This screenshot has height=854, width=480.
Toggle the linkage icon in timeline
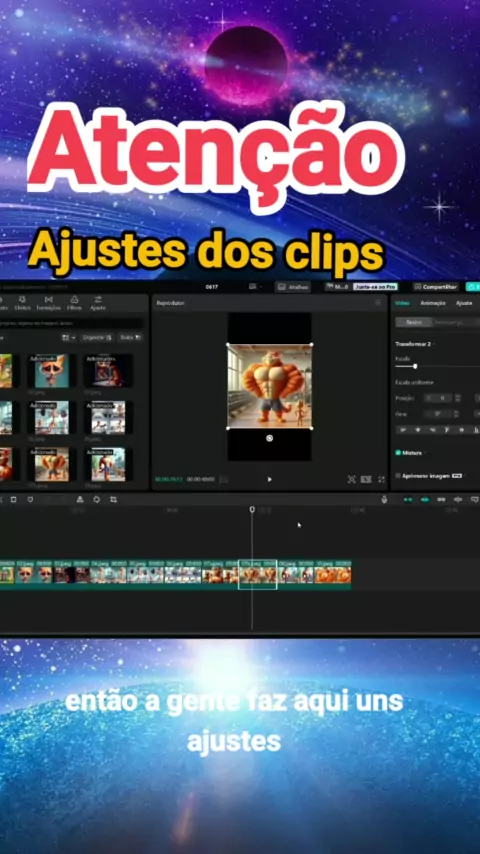[x=441, y=499]
